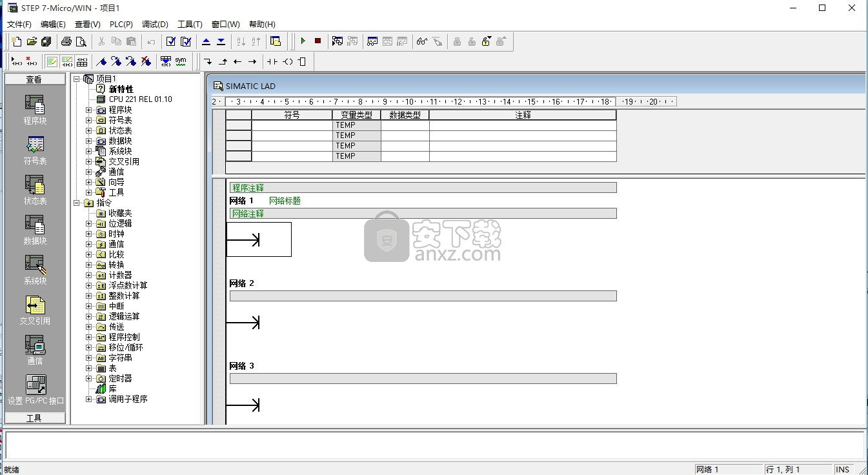Open the 窗口(W) menu
The height and width of the screenshot is (475, 868).
tap(225, 25)
